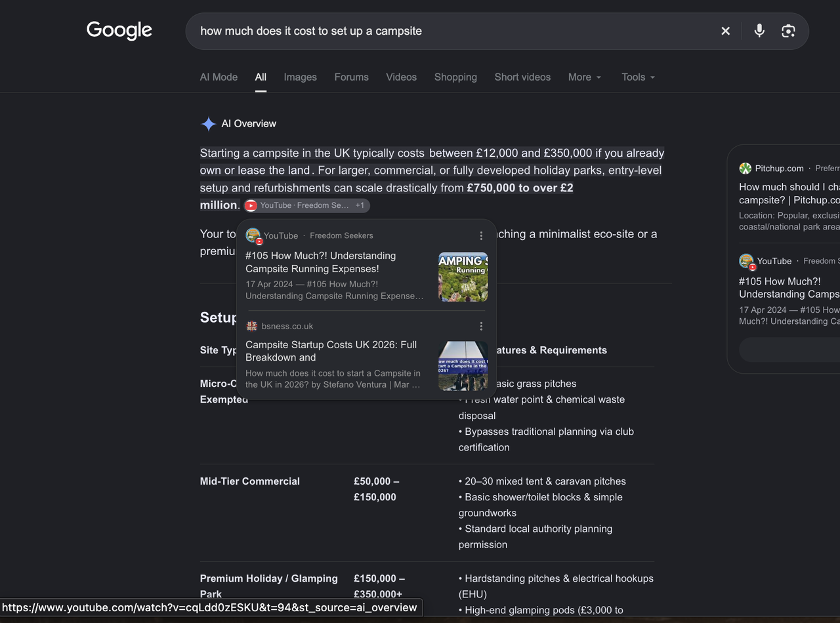Click the Freedom Seekers avatar in right sidebar
This screenshot has width=840, height=623.
point(747,261)
